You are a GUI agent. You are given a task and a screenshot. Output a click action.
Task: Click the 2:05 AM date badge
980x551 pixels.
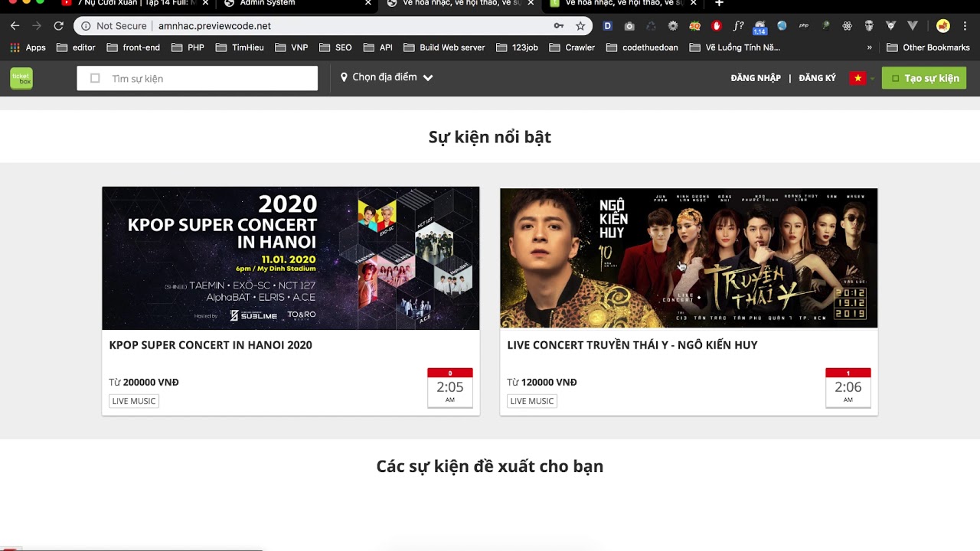point(450,388)
